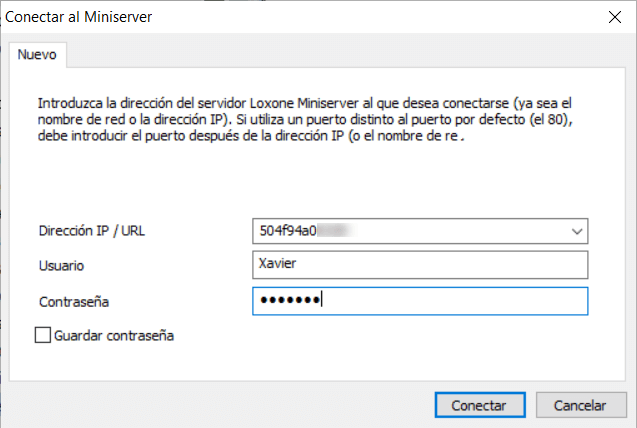Enable the Guardar contraseña checkbox
637x428 pixels.
click(x=43, y=336)
